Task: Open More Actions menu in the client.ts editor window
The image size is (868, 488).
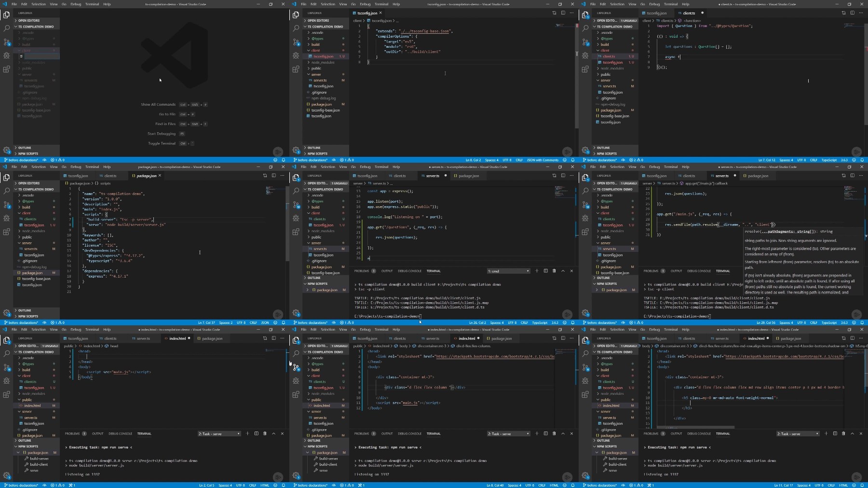Action: [x=861, y=13]
